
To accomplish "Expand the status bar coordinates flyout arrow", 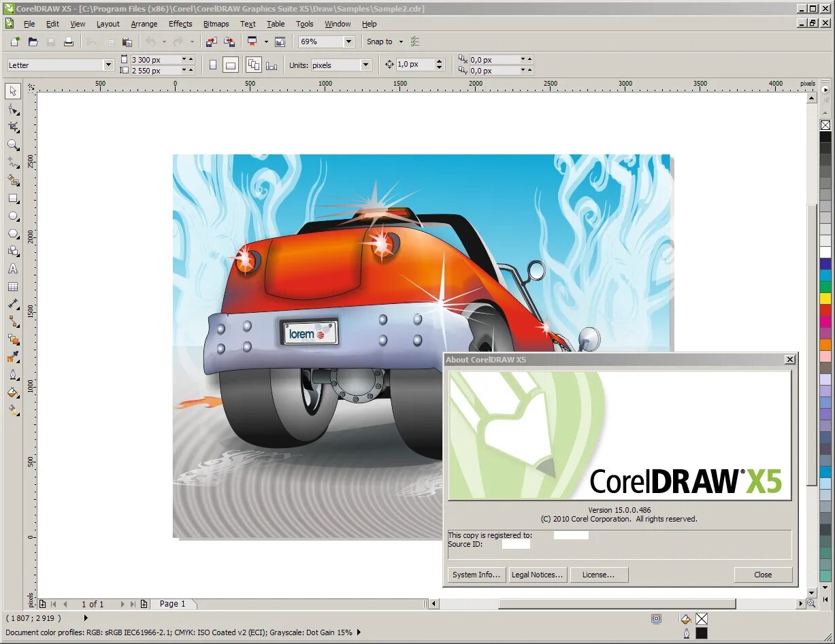I will point(86,618).
